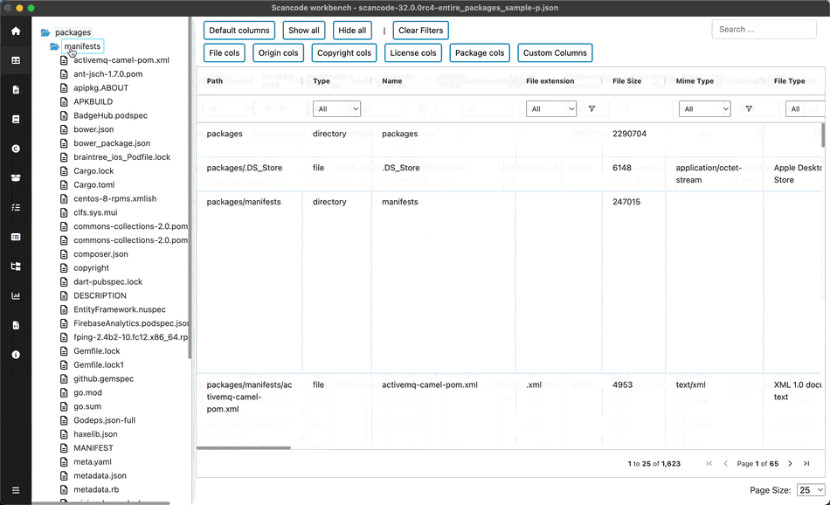Click the packages folder icon in tree
This screenshot has height=505, width=830.
46,32
